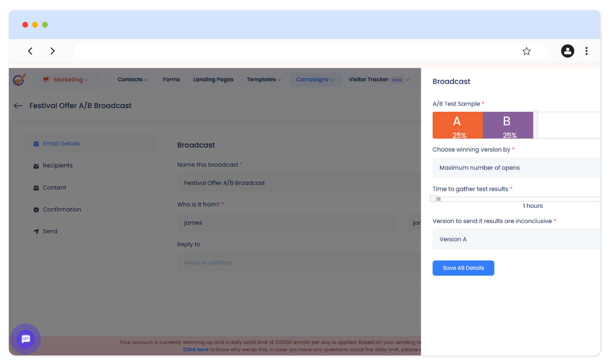Click the app logo in the top left

tap(19, 80)
